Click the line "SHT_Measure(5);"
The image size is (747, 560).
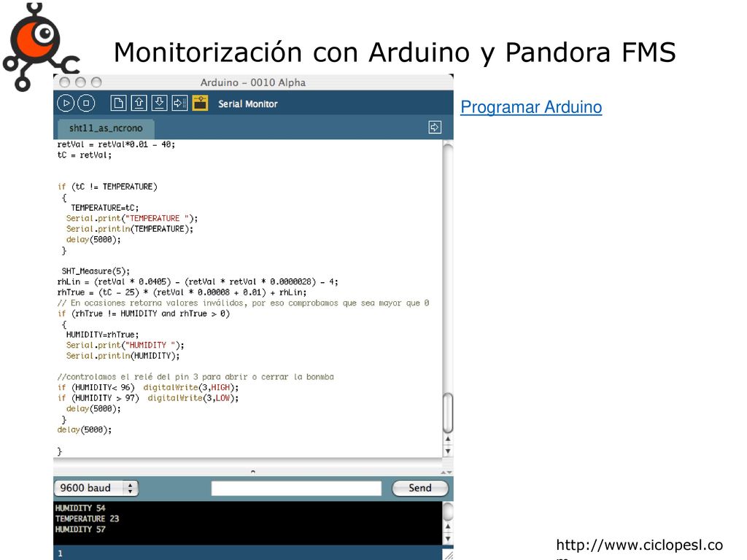tap(96, 271)
